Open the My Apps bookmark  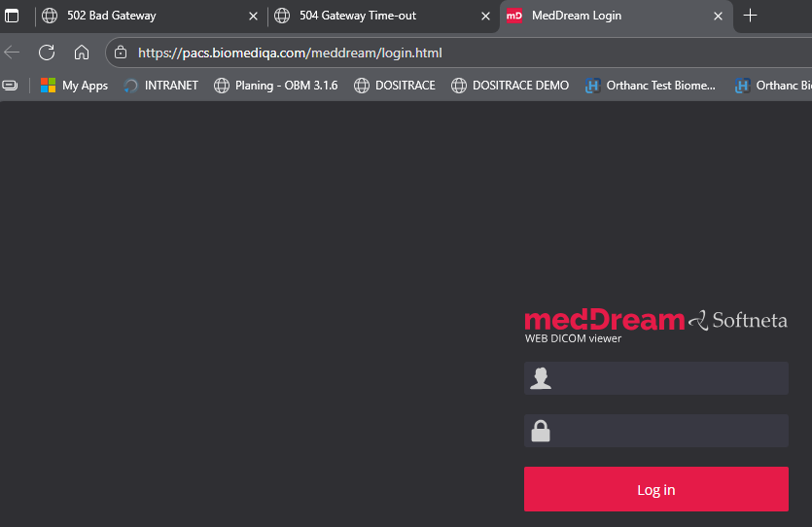point(74,86)
